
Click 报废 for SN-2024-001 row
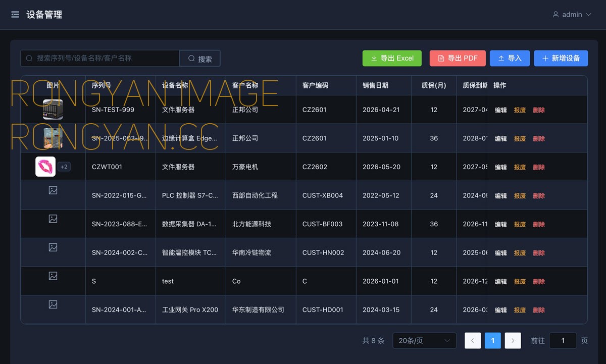520,310
